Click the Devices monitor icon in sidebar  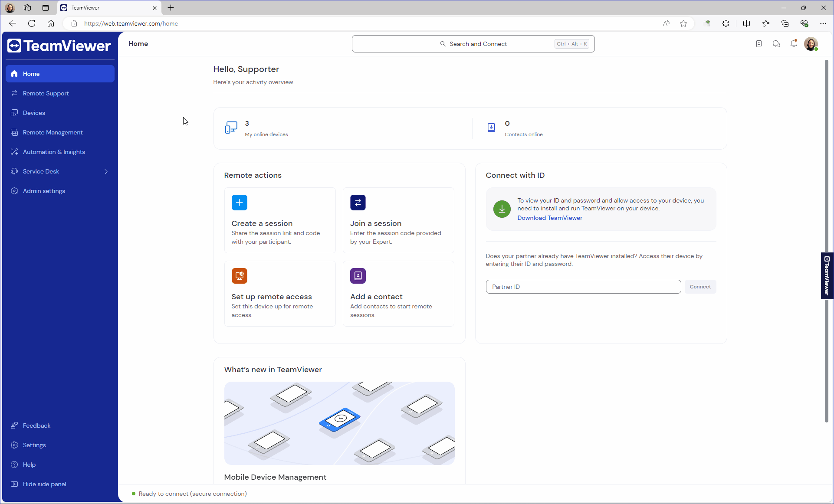click(14, 113)
